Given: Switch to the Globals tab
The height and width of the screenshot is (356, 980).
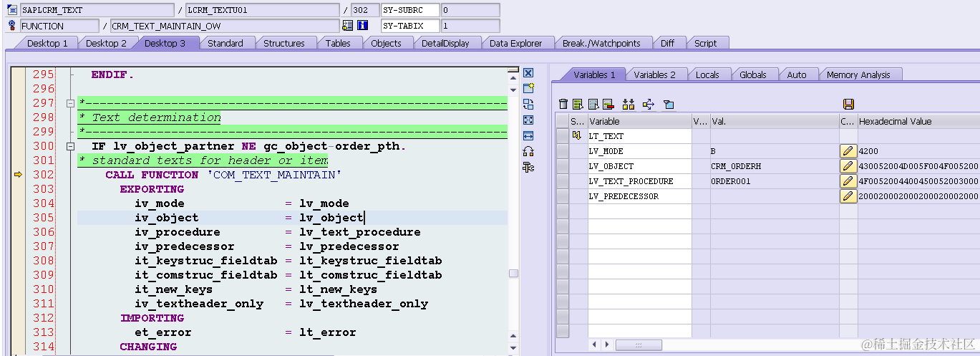Looking at the screenshot, I should [x=753, y=75].
